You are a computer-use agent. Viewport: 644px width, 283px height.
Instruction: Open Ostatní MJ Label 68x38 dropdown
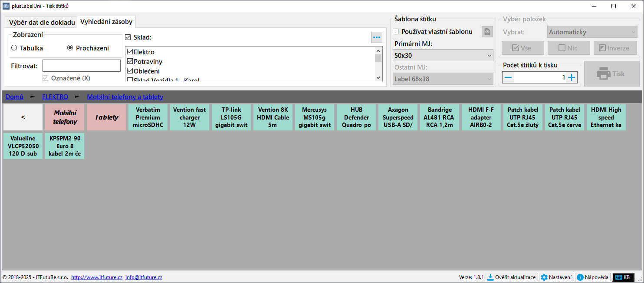(x=444, y=79)
